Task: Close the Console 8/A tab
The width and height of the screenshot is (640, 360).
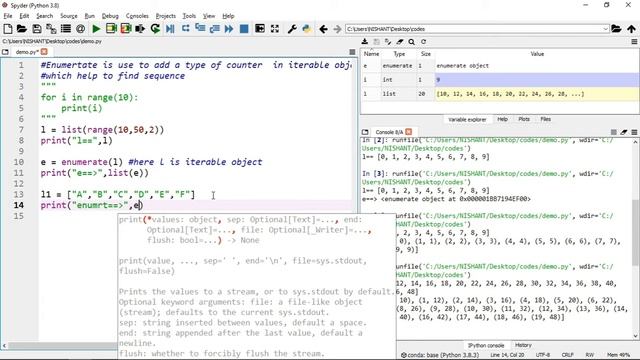Action: [x=409, y=132]
